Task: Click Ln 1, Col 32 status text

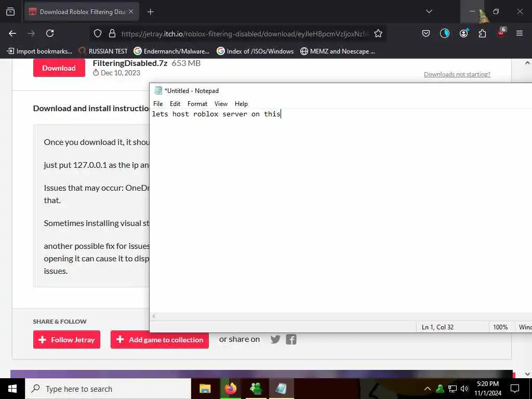Action: (x=437, y=327)
